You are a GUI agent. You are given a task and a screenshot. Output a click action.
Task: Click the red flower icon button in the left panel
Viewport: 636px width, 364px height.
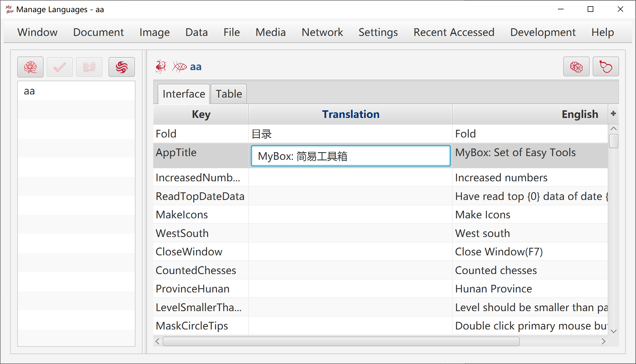click(x=30, y=67)
